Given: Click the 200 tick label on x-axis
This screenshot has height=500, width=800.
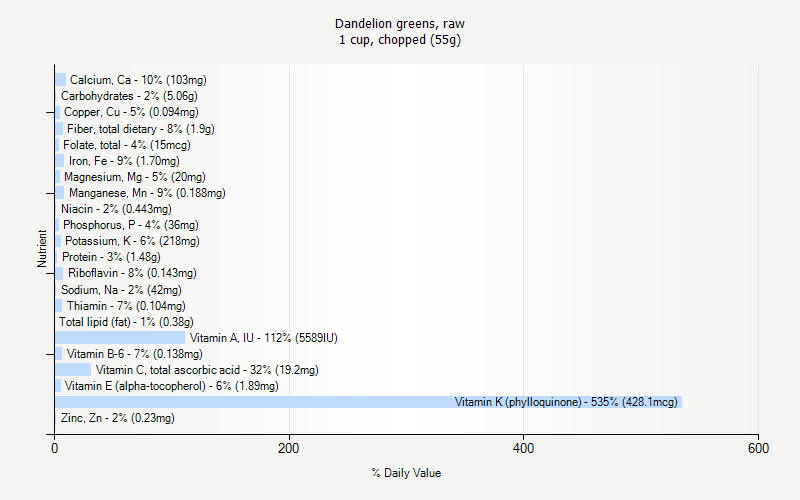Looking at the screenshot, I should 289,448.
